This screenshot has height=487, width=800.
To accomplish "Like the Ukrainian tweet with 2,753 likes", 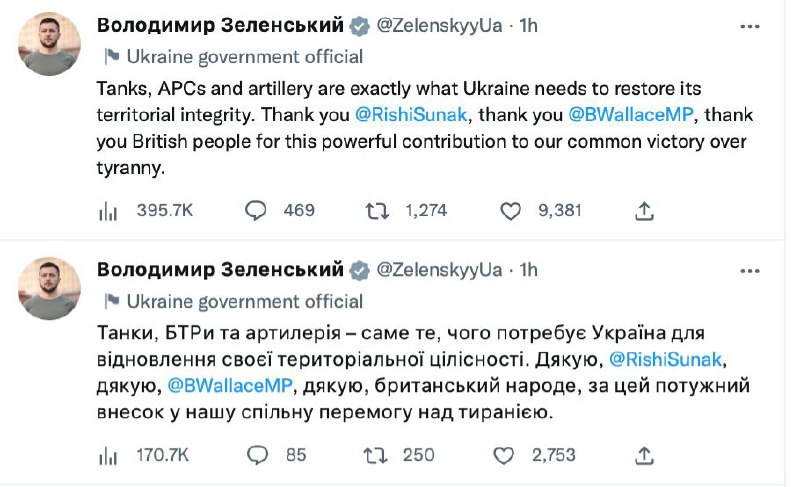I will pyautogui.click(x=511, y=455).
